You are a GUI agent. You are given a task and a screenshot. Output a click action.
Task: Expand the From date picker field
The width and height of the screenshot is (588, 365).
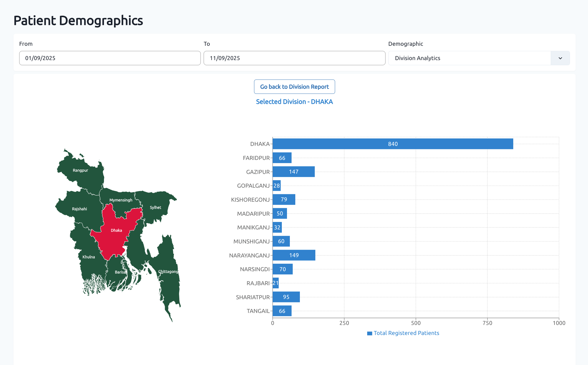pyautogui.click(x=110, y=58)
